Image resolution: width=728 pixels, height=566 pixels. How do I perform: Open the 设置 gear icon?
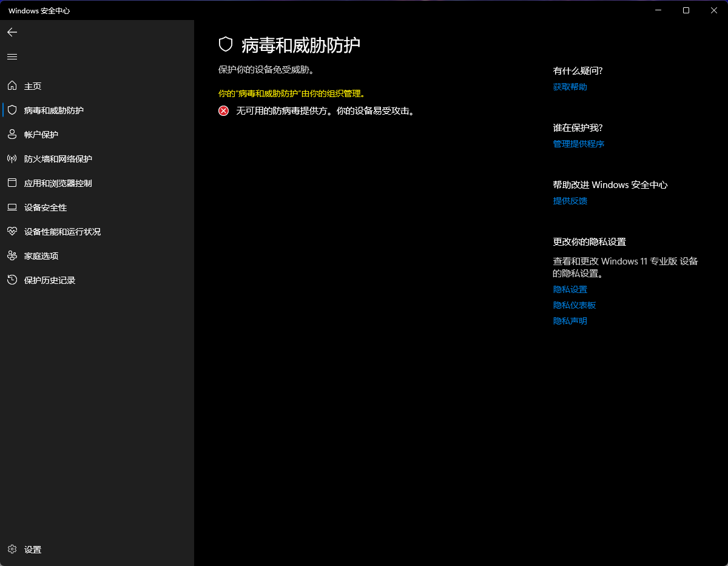tap(12, 550)
